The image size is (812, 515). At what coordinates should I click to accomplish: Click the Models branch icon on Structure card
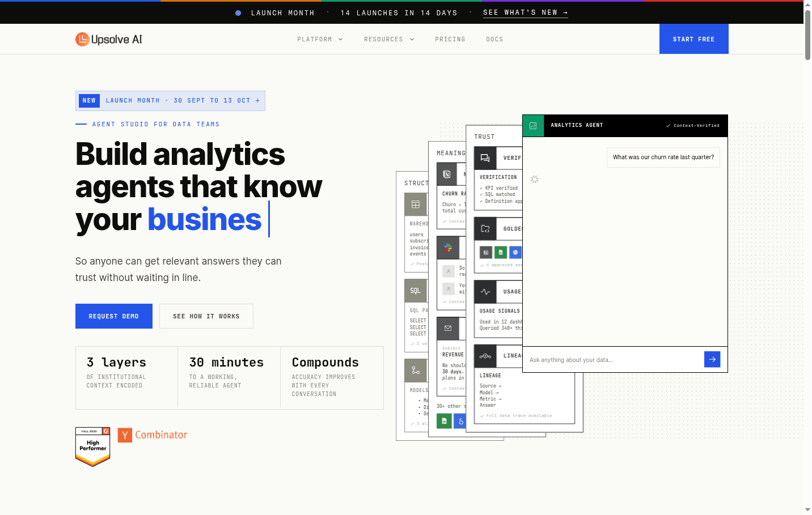click(416, 371)
